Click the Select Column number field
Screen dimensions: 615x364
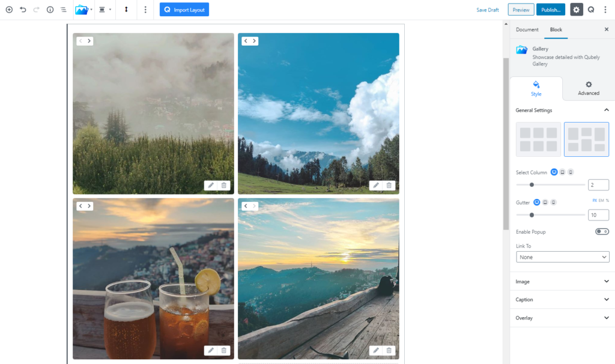tap(599, 185)
